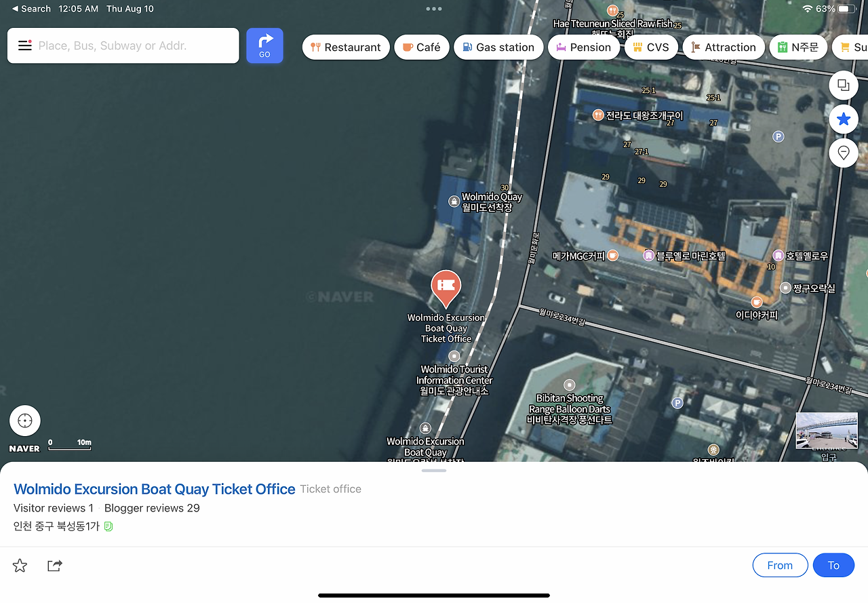Image resolution: width=868 pixels, height=603 pixels.
Task: Tap the location pin button on map
Action: click(844, 153)
